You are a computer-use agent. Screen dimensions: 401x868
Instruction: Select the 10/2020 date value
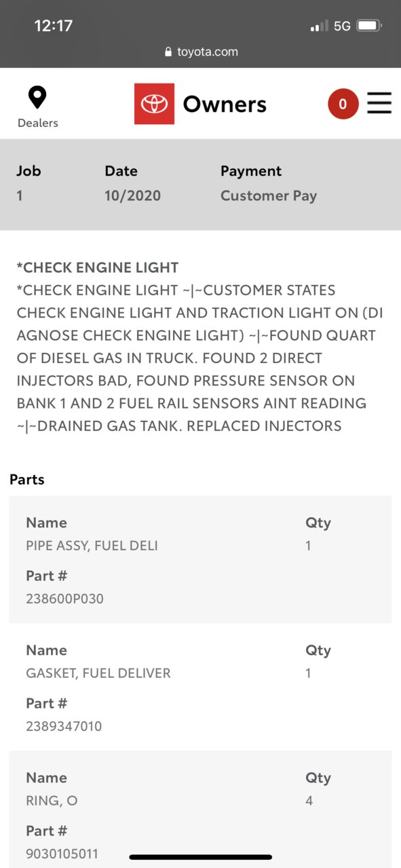tap(132, 195)
